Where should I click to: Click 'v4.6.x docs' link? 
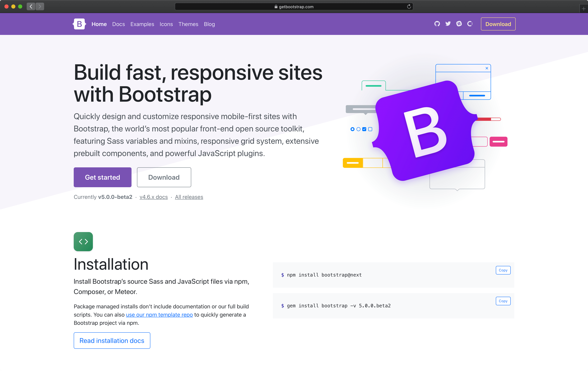click(153, 197)
